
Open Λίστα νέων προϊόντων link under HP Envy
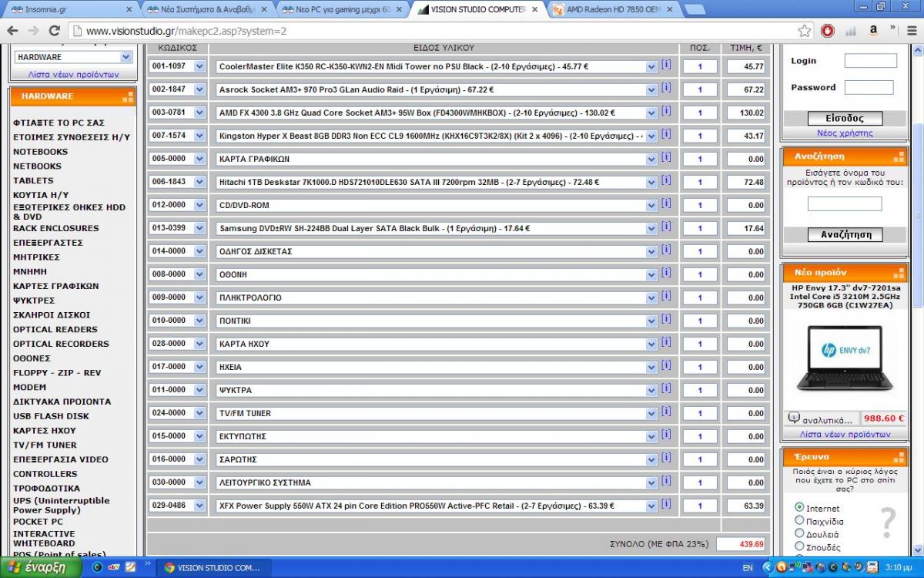point(845,435)
